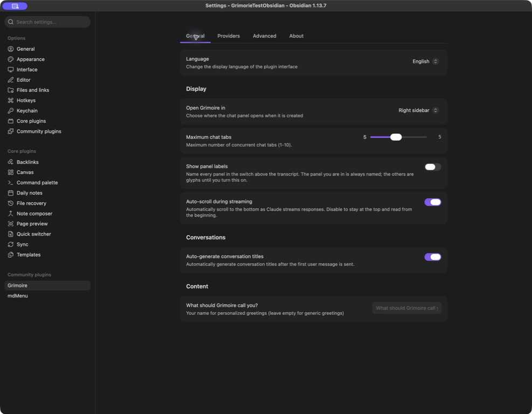Open the Appearance settings section
532x414 pixels.
point(47,59)
